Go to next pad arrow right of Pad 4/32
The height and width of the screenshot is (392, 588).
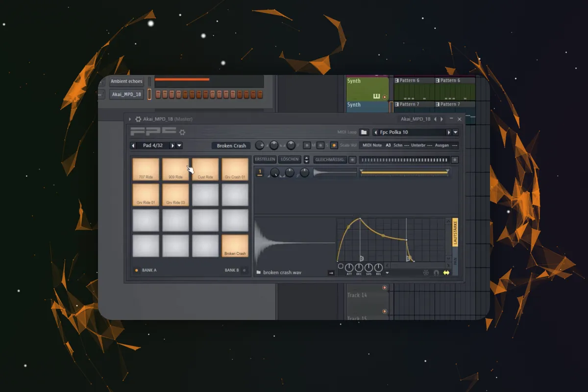tap(172, 146)
